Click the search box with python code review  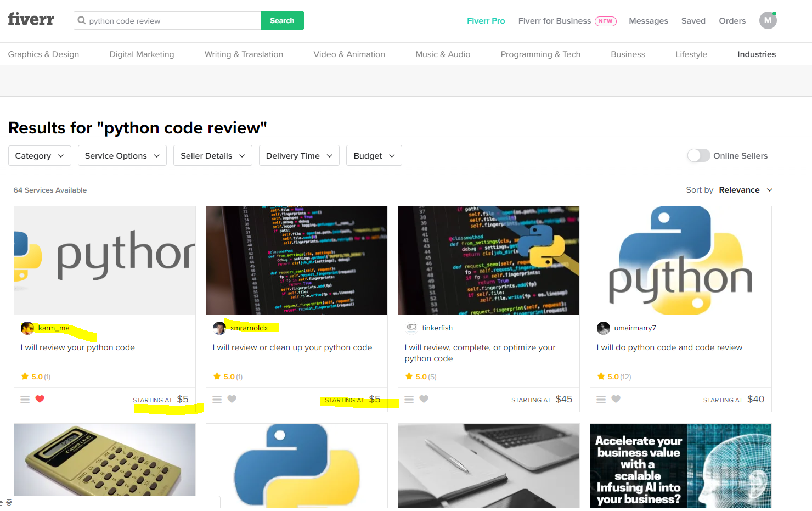[x=167, y=20]
